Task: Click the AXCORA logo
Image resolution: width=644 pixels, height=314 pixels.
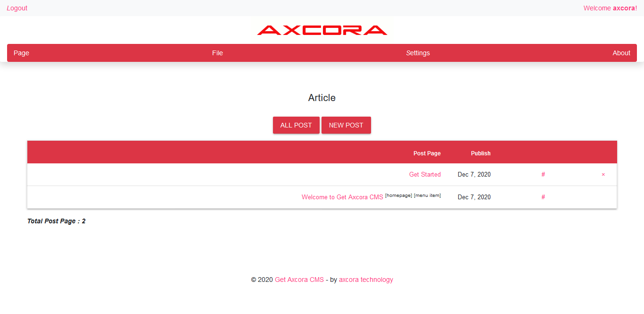Action: (322, 30)
